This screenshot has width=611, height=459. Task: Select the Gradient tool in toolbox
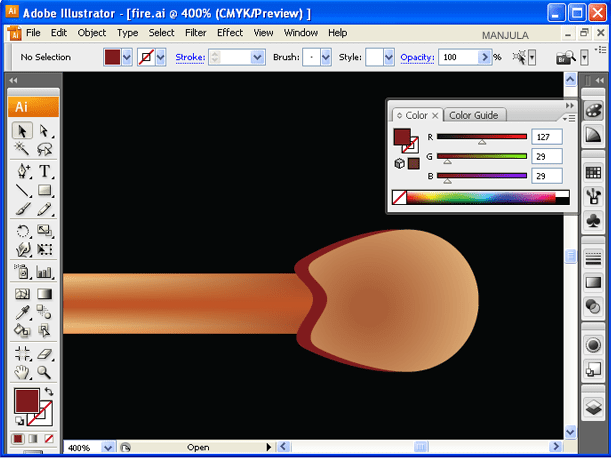pos(44,294)
